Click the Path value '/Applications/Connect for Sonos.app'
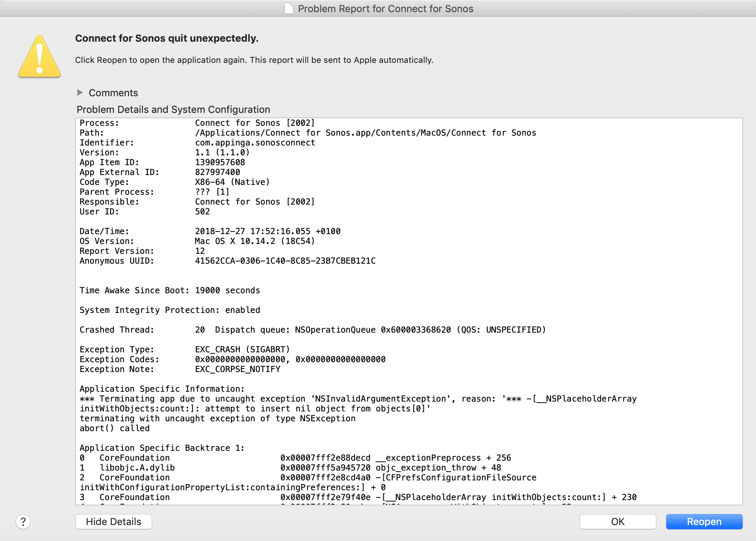 pos(365,133)
